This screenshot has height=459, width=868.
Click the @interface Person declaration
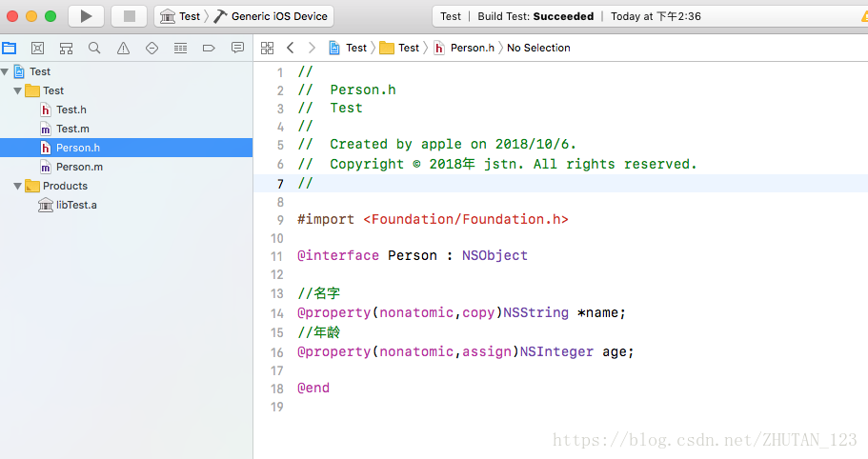[x=413, y=255]
